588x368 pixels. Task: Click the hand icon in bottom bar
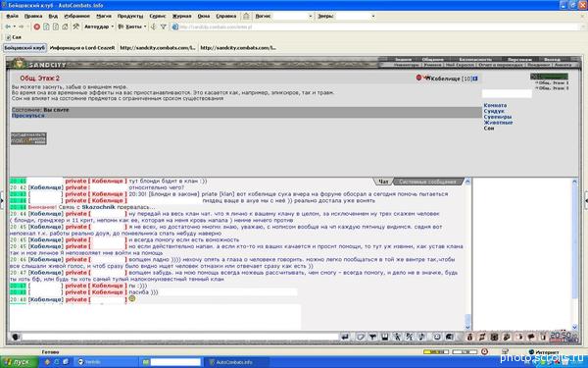point(519,337)
